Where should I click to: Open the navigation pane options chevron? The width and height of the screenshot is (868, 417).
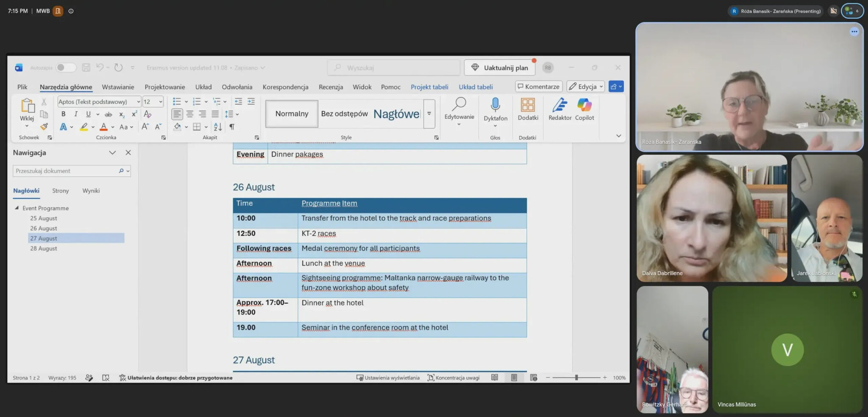(112, 153)
